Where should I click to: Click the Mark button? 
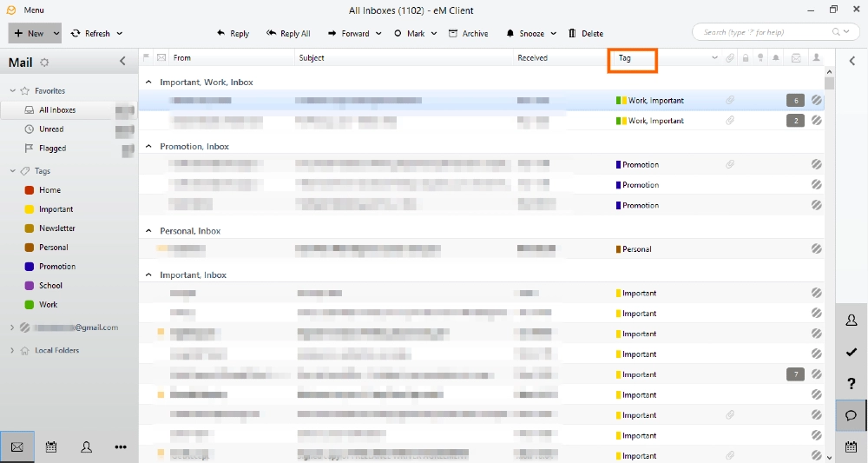(x=410, y=33)
